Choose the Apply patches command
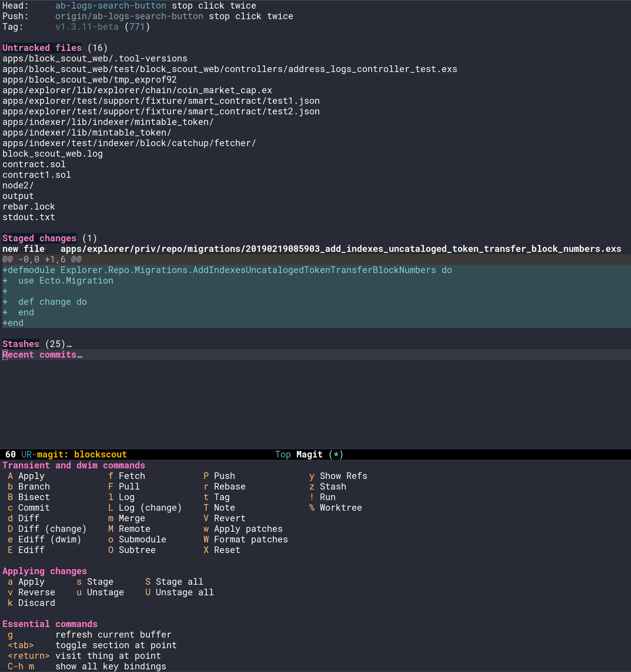 [243, 529]
